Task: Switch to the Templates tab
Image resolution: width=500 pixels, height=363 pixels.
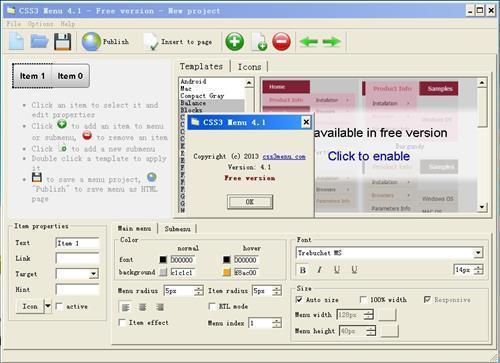Action: point(201,66)
